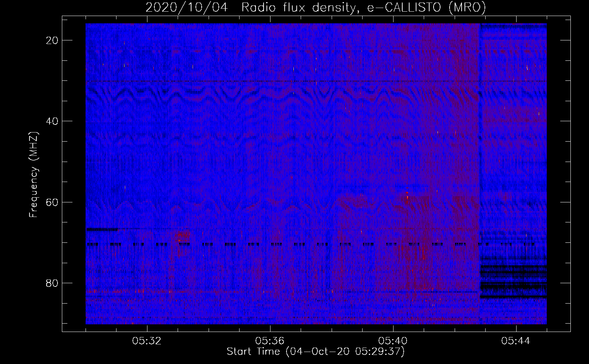Click the '80' frequency tick label
This screenshot has height=364, width=589.
(x=52, y=283)
